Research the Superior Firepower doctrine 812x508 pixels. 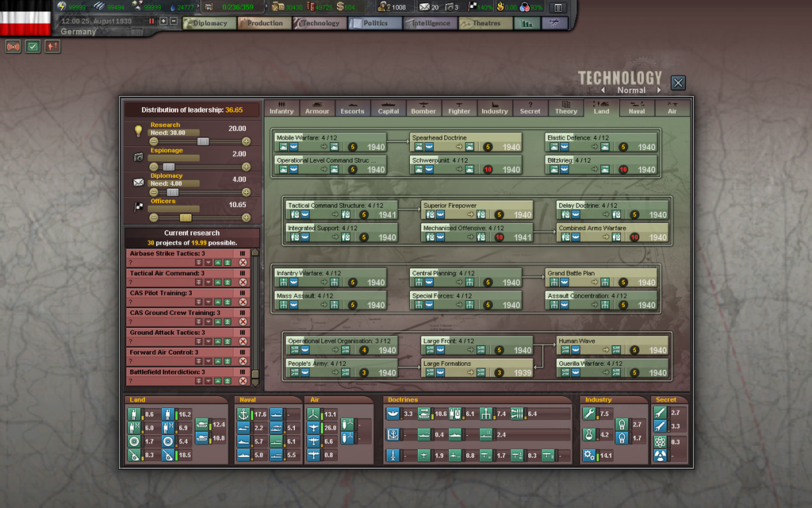[x=477, y=210]
